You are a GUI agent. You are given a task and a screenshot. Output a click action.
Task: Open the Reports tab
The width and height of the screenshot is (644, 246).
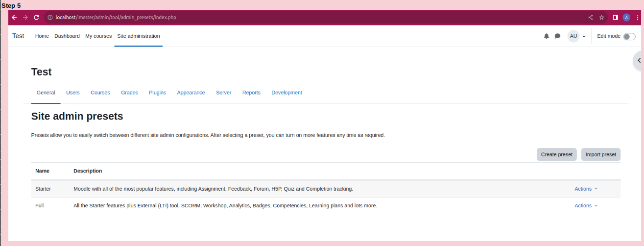pos(251,92)
